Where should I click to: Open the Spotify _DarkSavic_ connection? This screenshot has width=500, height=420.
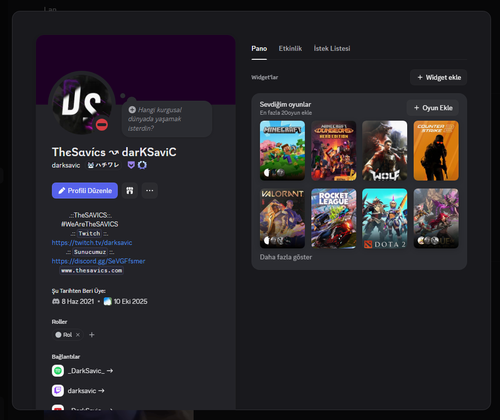(90, 371)
